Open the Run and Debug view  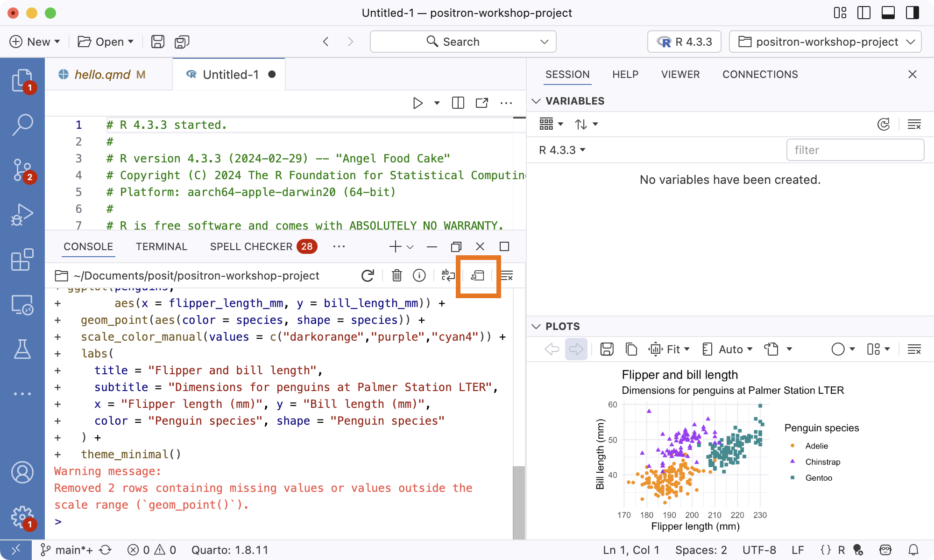22,215
